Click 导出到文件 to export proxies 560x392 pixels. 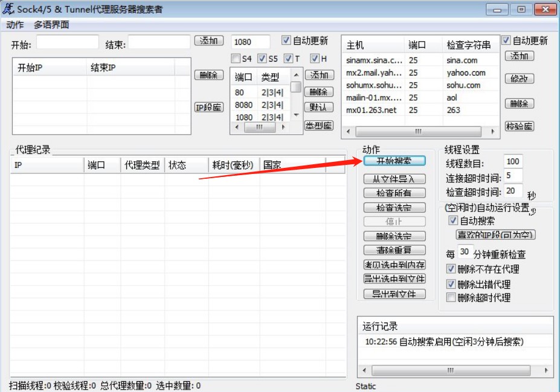pyautogui.click(x=393, y=294)
